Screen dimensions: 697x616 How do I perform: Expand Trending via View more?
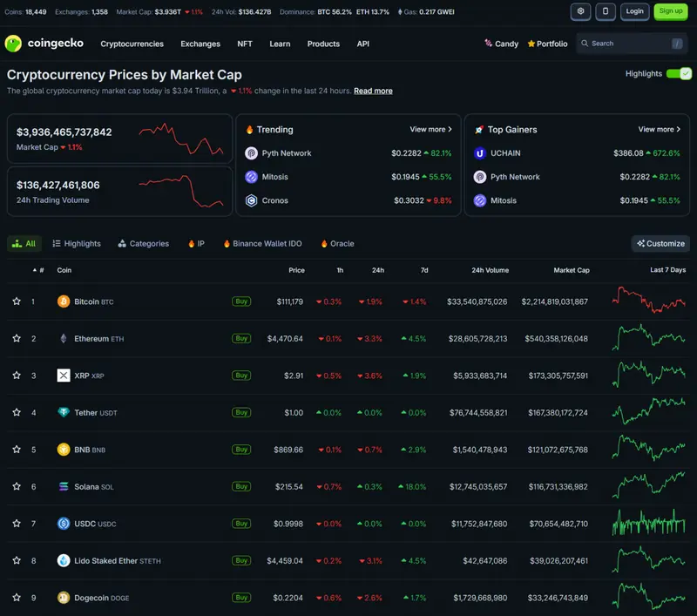(430, 129)
